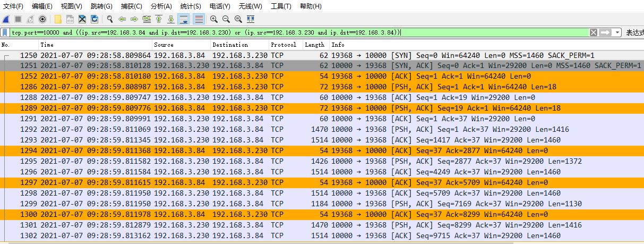Sort by the Source column header
Viewport: 644px width, 244px height.
click(181, 45)
